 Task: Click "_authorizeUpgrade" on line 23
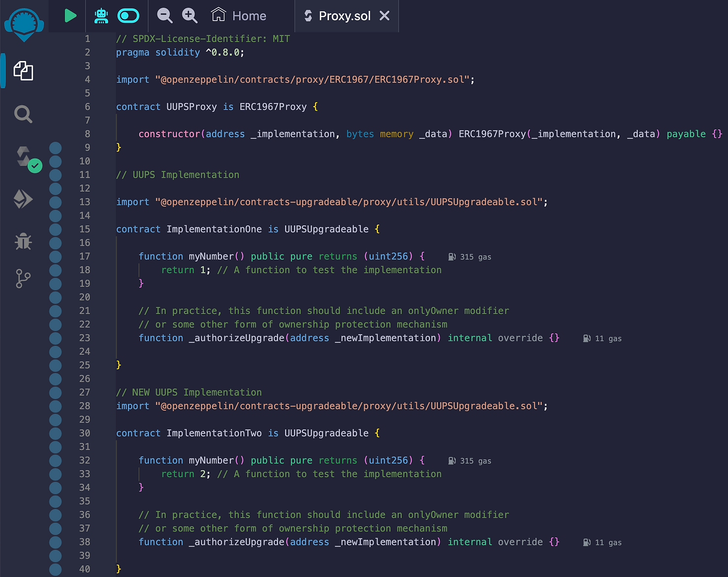click(x=237, y=338)
